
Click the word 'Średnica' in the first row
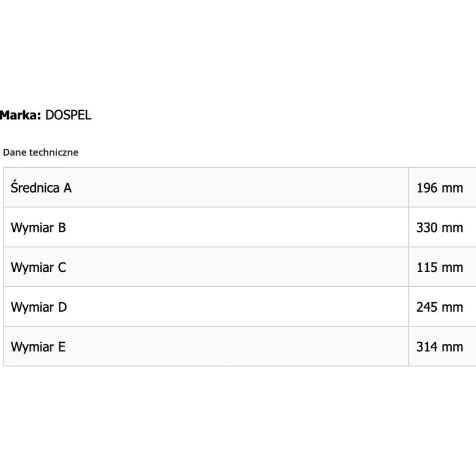(35, 188)
